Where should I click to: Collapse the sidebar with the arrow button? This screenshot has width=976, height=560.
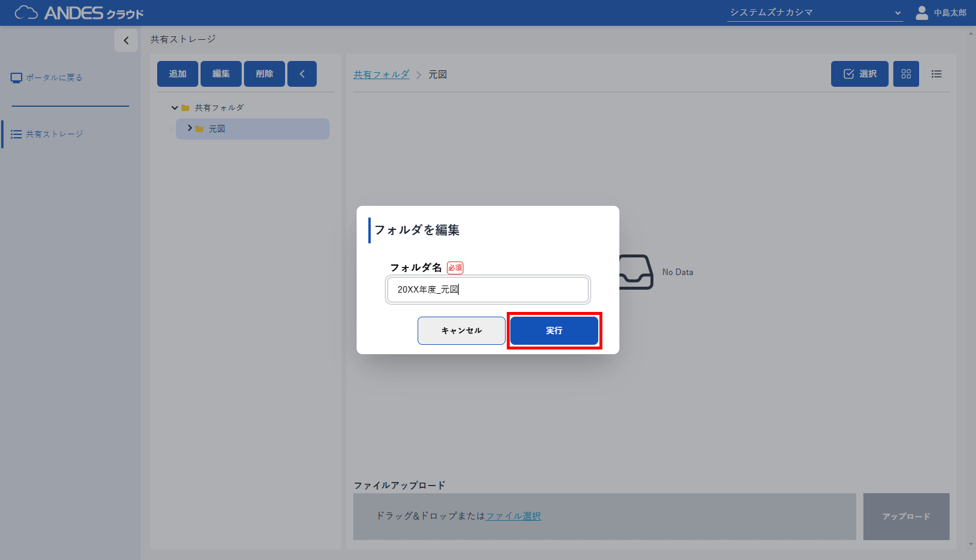click(x=126, y=40)
